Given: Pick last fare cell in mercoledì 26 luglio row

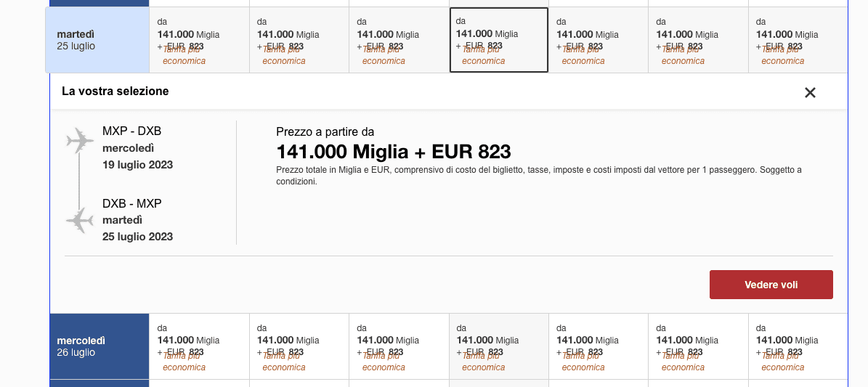Looking at the screenshot, I should pyautogui.click(x=798, y=346).
